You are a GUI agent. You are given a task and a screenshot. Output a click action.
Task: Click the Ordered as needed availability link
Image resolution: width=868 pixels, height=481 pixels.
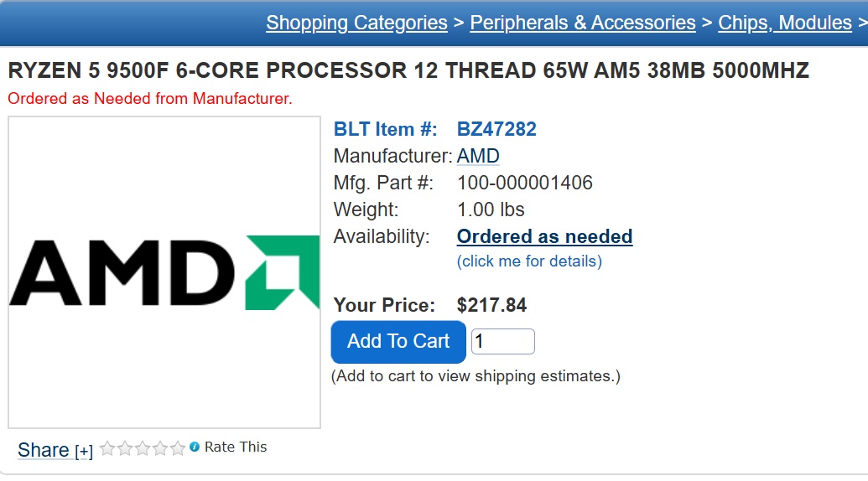544,236
